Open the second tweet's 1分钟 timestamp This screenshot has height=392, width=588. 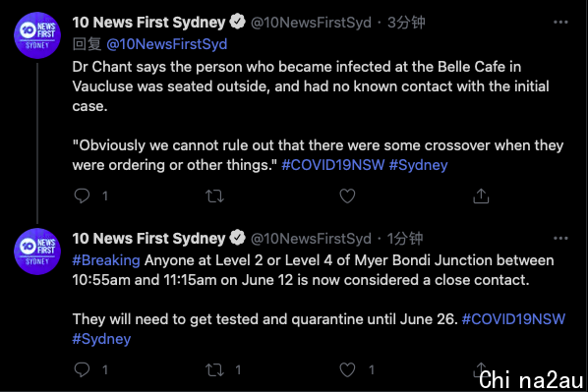405,239
